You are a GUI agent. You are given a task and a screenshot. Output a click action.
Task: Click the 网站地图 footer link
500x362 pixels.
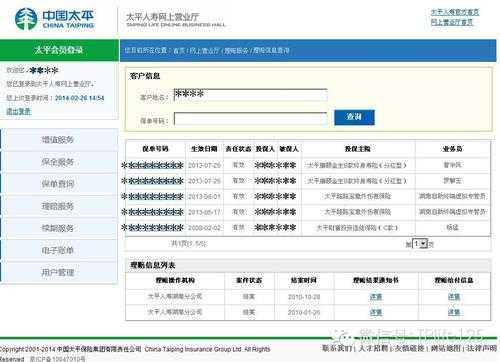445,349
